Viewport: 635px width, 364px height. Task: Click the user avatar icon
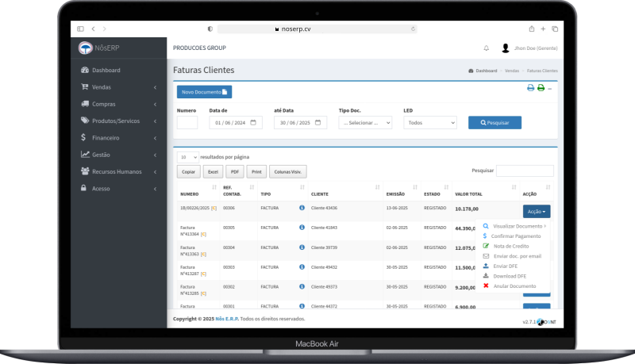(x=506, y=48)
